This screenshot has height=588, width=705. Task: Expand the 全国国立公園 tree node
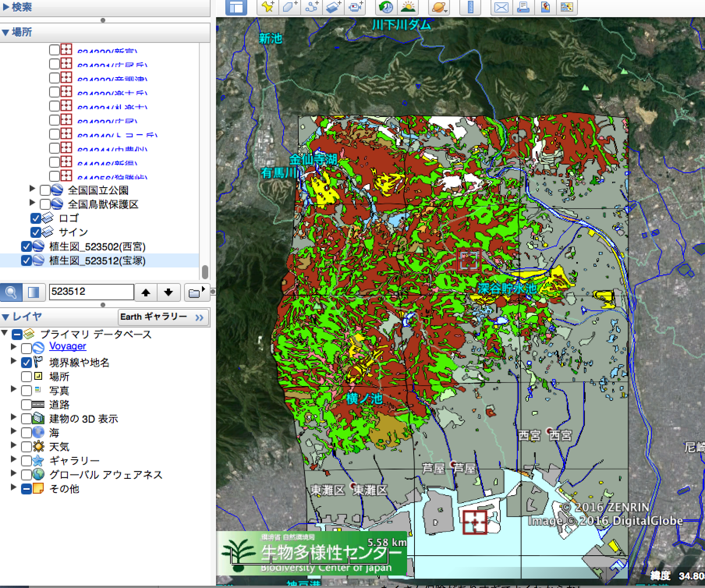pyautogui.click(x=33, y=189)
